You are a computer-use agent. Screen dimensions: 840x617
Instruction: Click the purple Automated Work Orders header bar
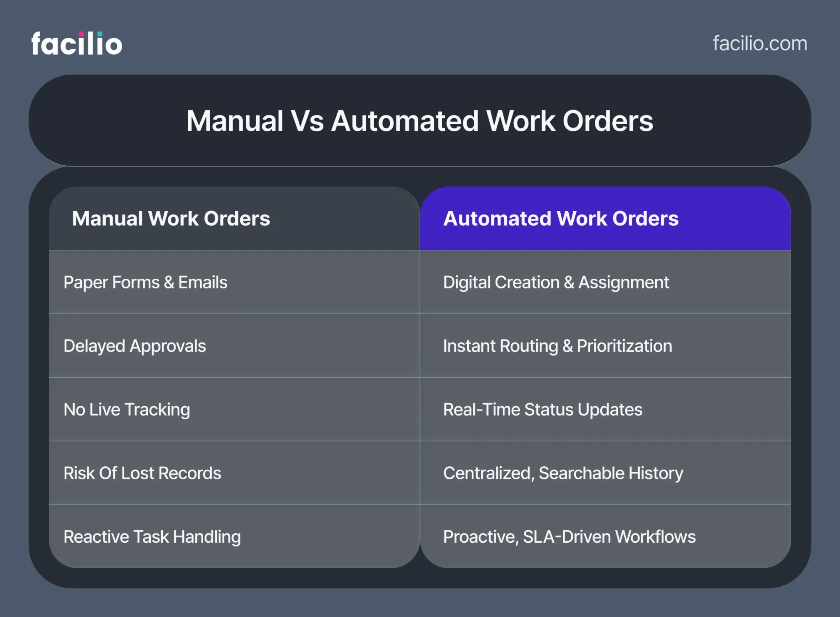point(607,219)
